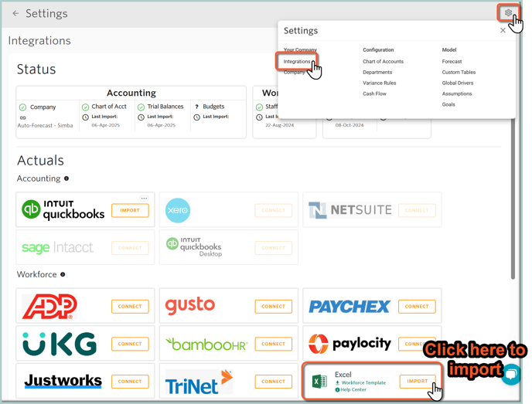Open Forecast under Model

pyautogui.click(x=452, y=62)
